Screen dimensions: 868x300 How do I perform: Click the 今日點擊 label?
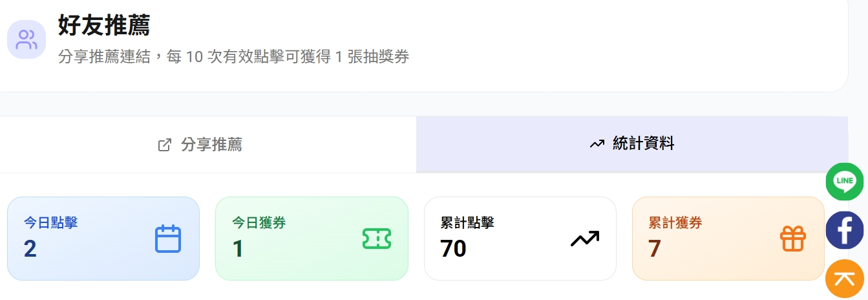[51, 223]
